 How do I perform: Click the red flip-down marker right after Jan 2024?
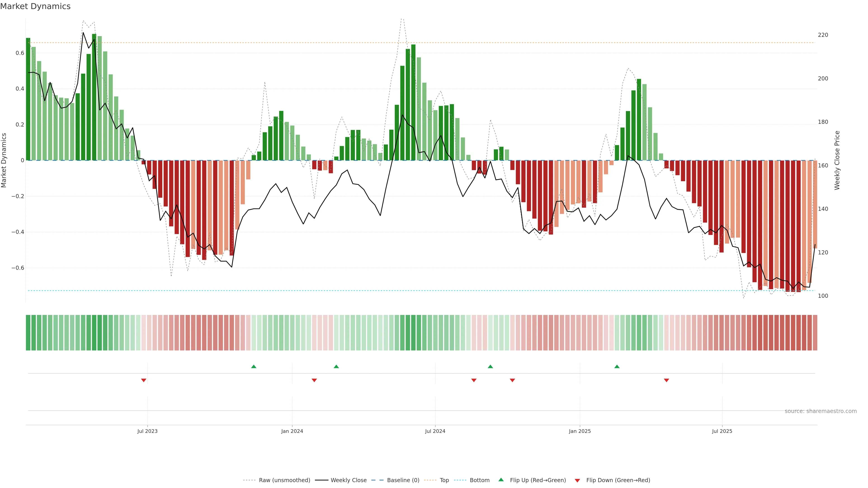click(x=314, y=380)
